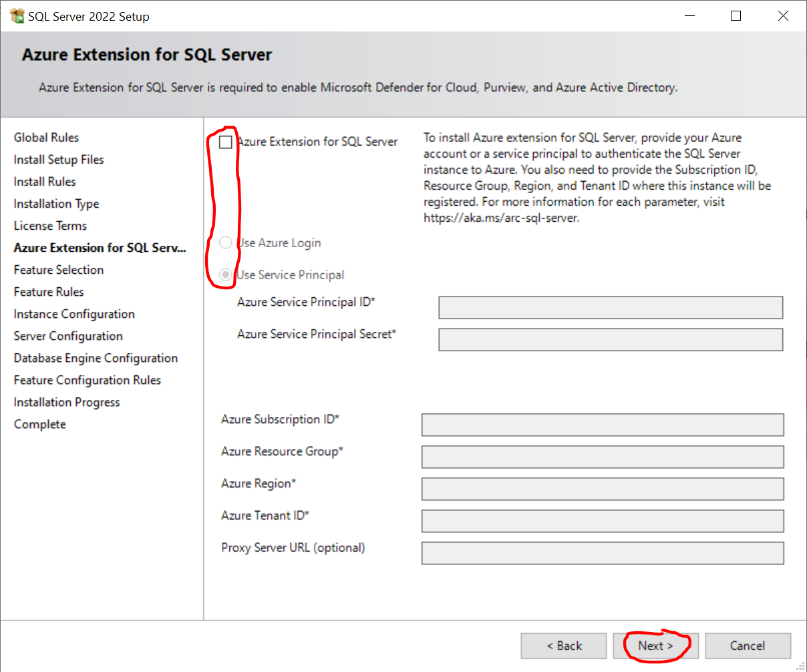Screen dimensions: 807x672
Task: Click the Azure Service Principal Secret field
Action: click(x=611, y=339)
